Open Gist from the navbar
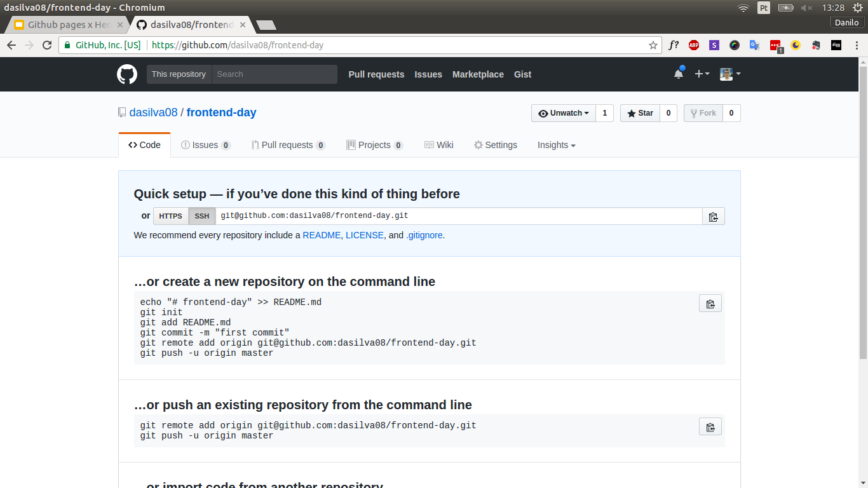This screenshot has height=488, width=868. pos(523,74)
